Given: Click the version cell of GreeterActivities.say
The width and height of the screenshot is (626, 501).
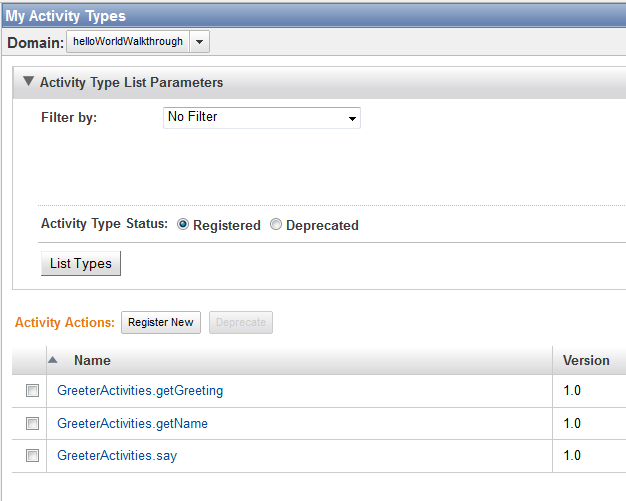Looking at the screenshot, I should click(x=571, y=456).
